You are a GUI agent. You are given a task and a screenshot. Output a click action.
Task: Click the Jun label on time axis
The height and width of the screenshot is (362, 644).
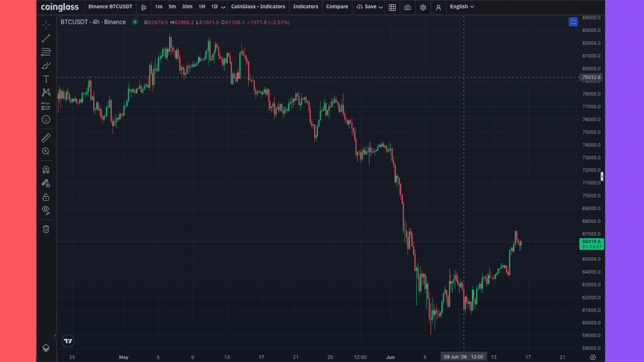(390, 357)
